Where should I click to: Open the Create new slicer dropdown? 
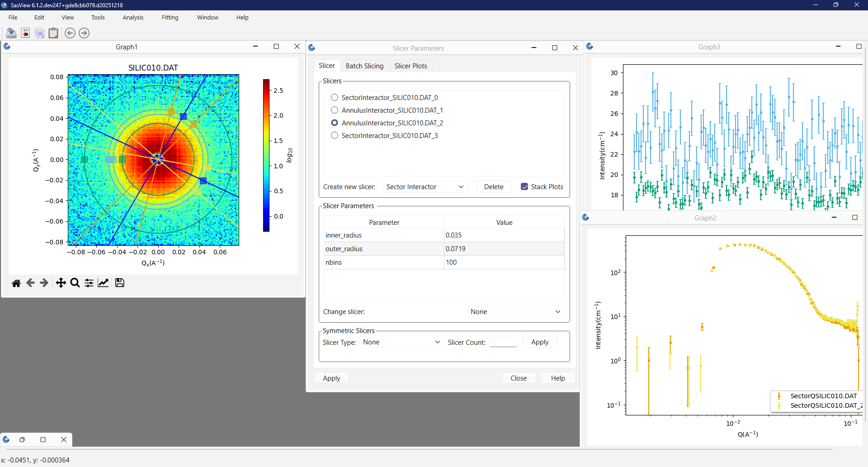coord(425,186)
